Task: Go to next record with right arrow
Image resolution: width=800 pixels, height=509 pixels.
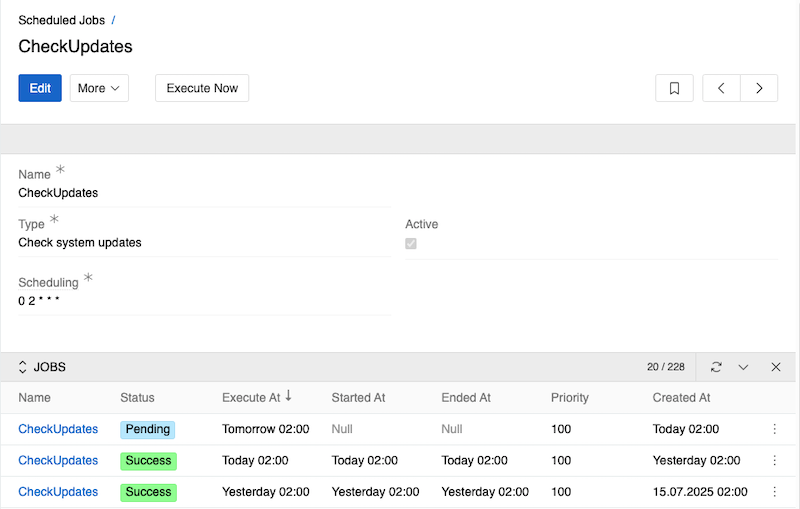Action: pos(759,88)
